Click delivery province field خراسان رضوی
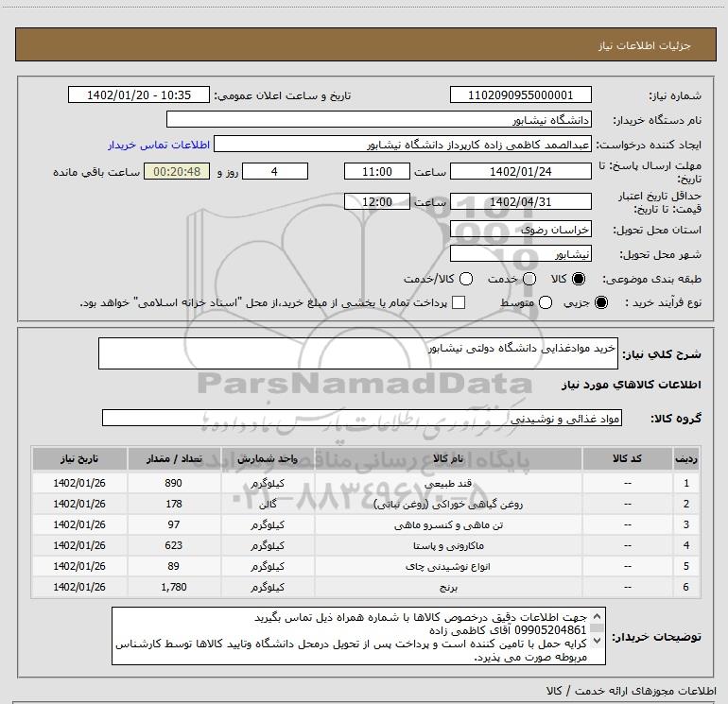Image resolution: width=728 pixels, height=704 pixels. [520, 229]
